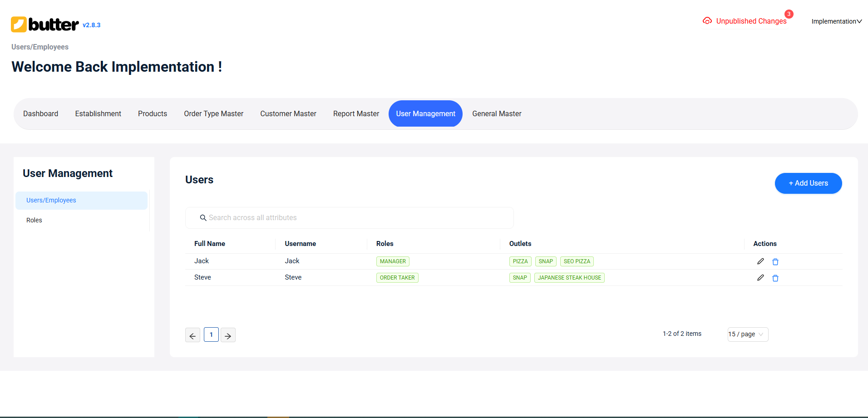Click the + Add Users button

coord(808,183)
